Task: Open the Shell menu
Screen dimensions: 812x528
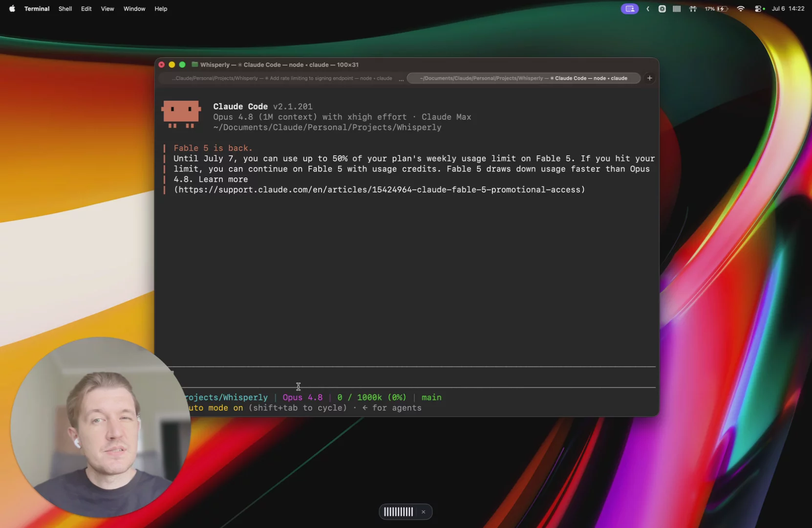Action: (x=65, y=9)
